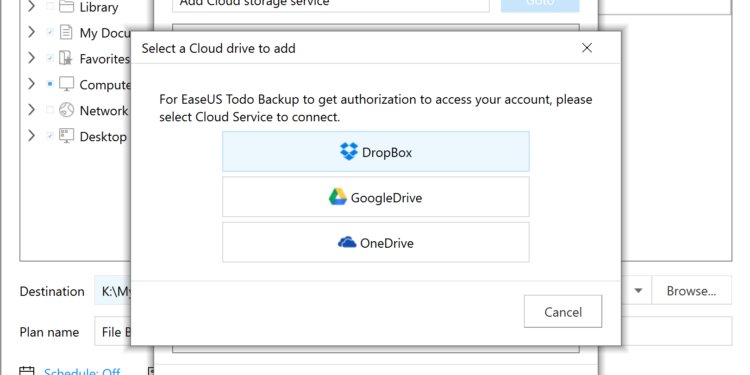Toggle the Desktop checkbox
This screenshot has width=750, height=375.
click(x=50, y=136)
